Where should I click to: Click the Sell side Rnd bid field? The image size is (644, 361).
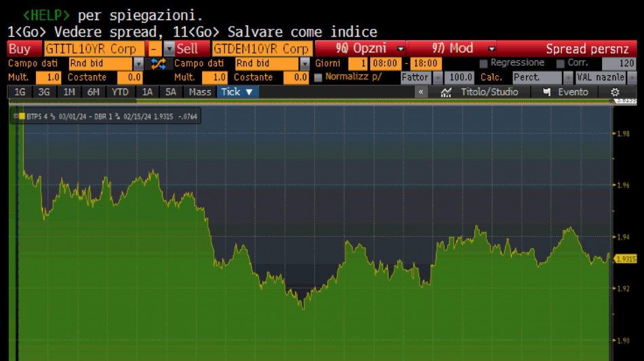point(267,64)
